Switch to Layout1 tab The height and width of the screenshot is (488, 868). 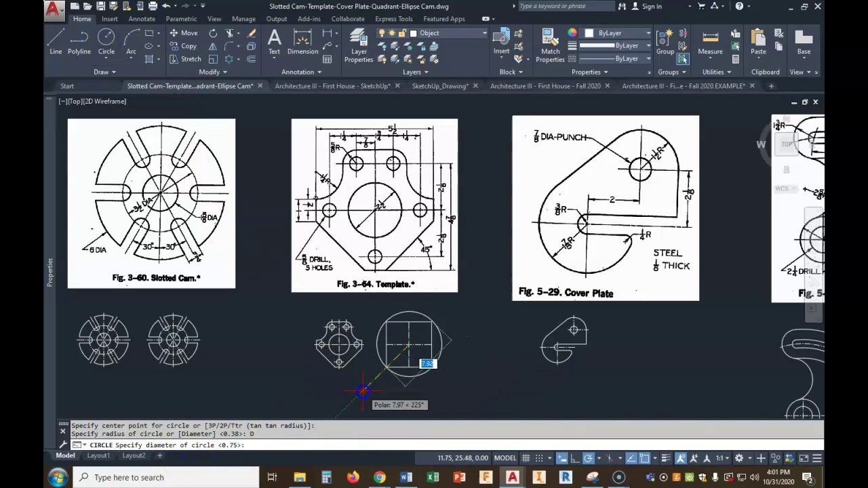(x=98, y=455)
